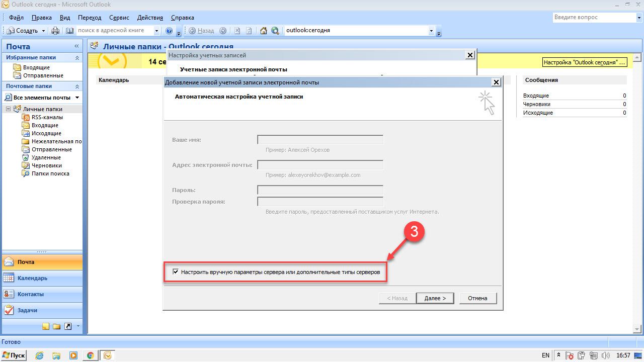This screenshot has height=362, width=644.
Task: Click Входящие in Сообщения summary
Action: 536,96
